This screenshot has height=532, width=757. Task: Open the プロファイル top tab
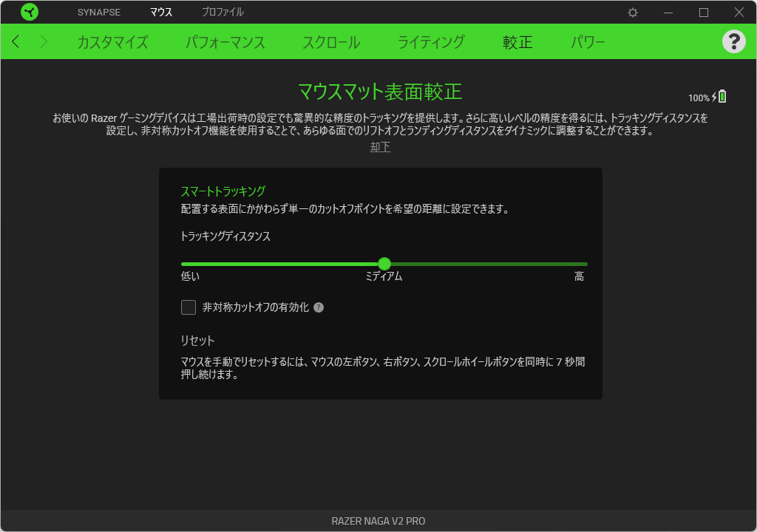[x=223, y=13]
